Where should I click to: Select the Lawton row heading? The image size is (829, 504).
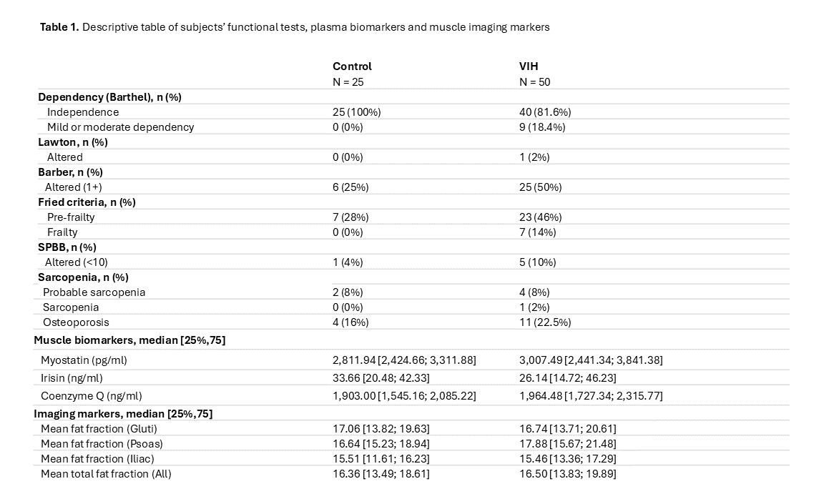(x=72, y=143)
